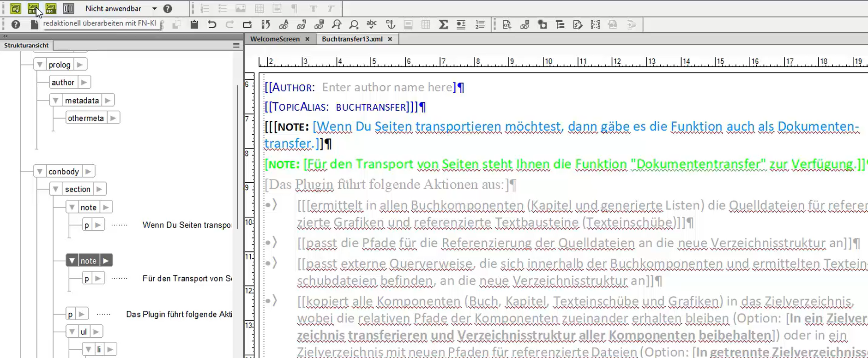868x358 pixels.
Task: Collapse the section element
Action: pyautogui.click(x=56, y=189)
